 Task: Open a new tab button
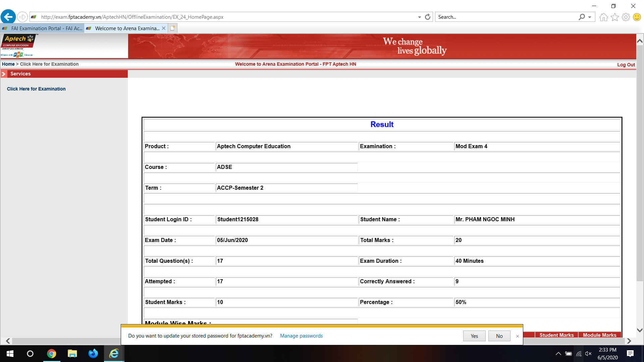tap(172, 28)
